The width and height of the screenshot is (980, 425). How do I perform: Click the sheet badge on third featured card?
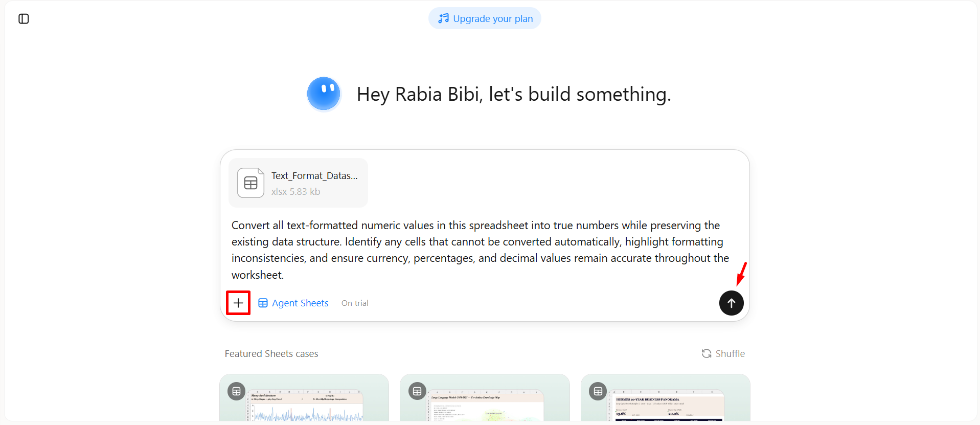tap(598, 391)
